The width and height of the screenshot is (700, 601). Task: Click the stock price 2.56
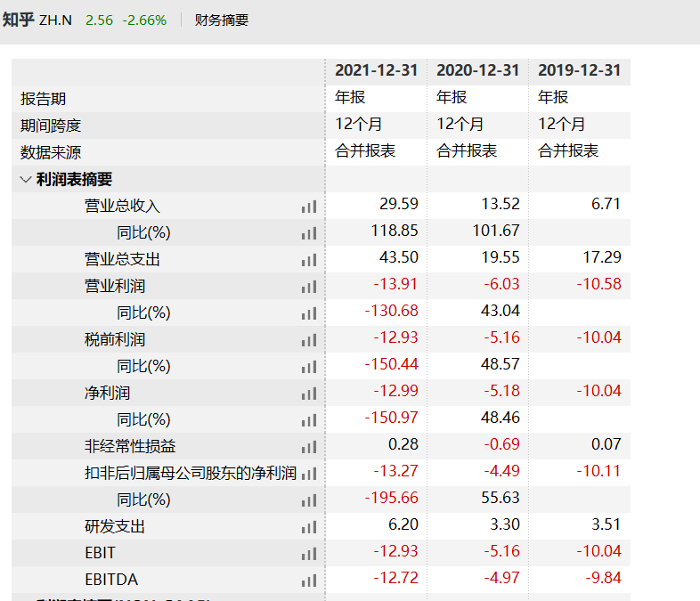pos(99,20)
